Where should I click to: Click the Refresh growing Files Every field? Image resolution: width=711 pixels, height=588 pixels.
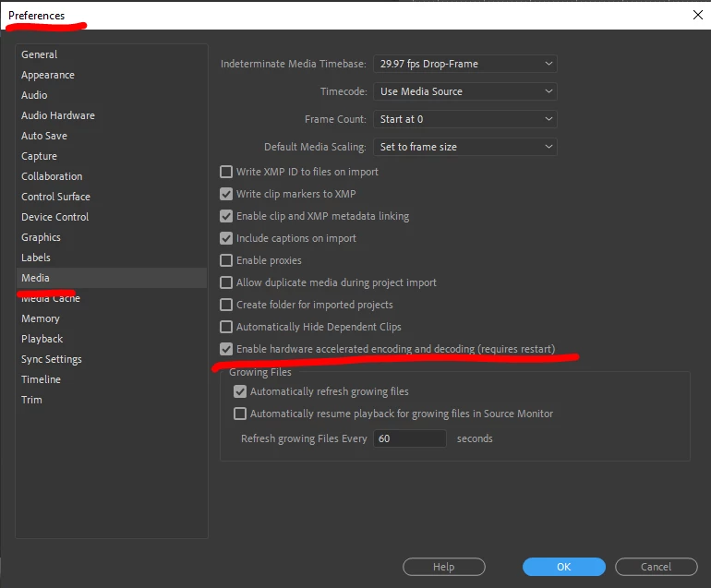pyautogui.click(x=410, y=438)
